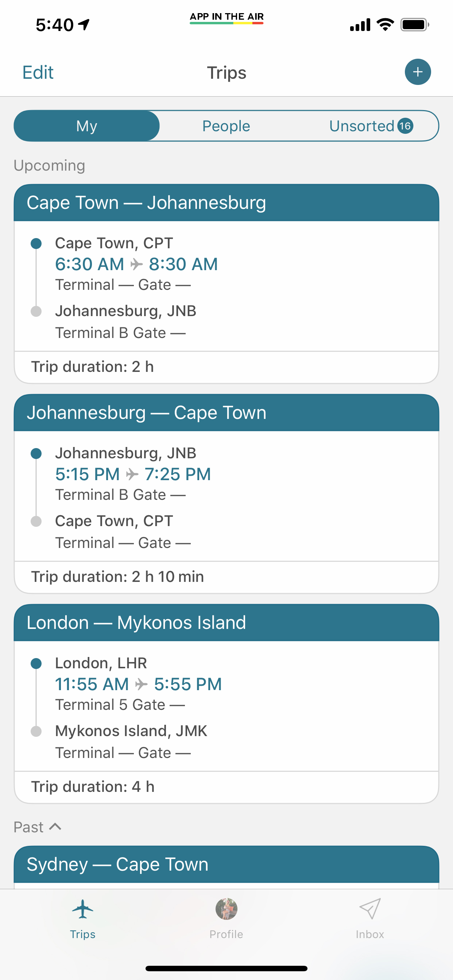The image size is (453, 980).
Task: Open the Profile avatar picture
Action: tap(226, 909)
